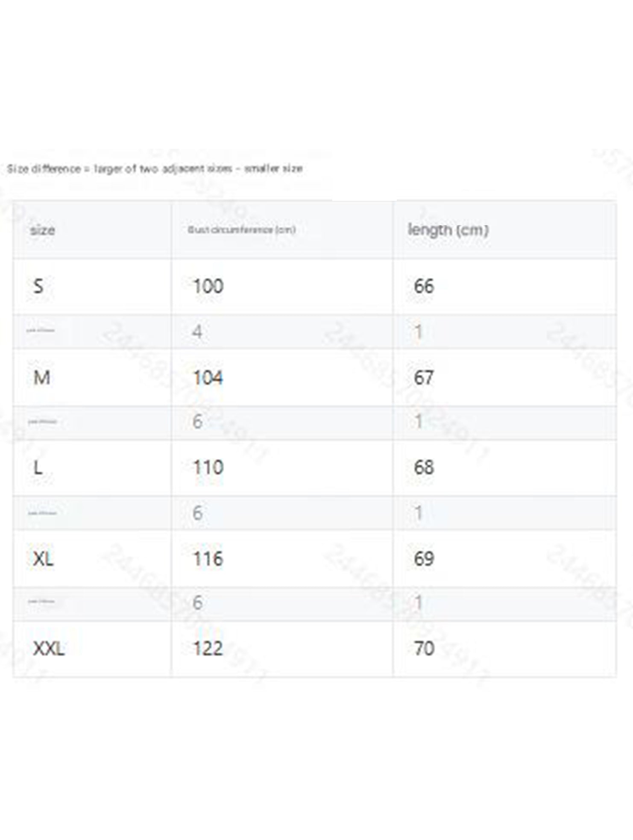Click length value 66 for size S
The height and width of the screenshot is (840, 633).
point(424,286)
